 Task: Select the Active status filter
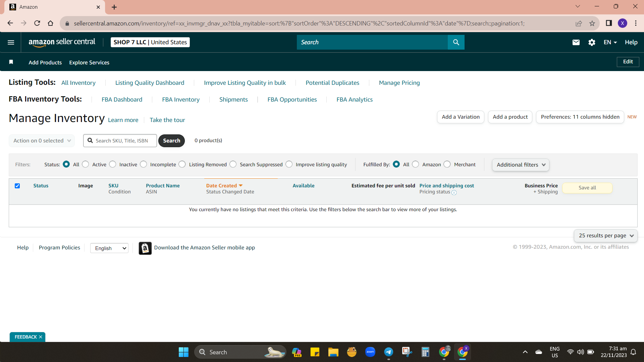[86, 164]
